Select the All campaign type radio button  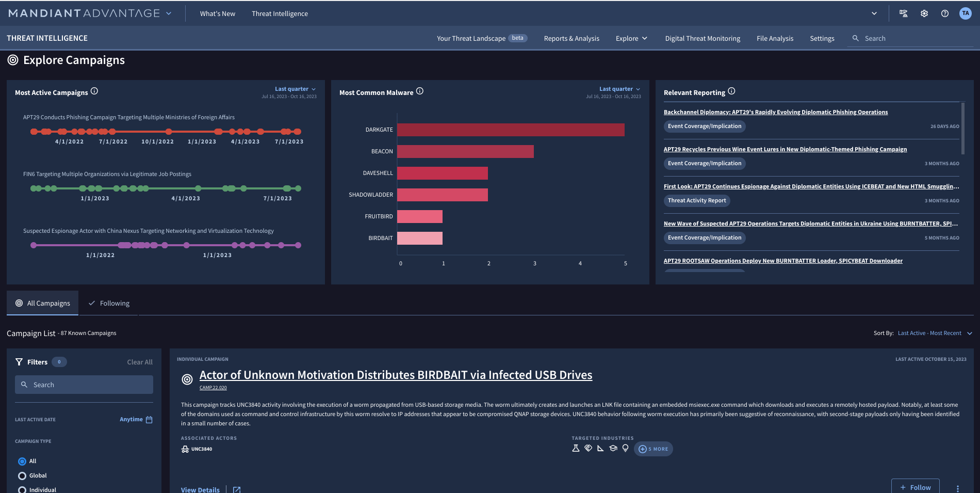coord(22,461)
